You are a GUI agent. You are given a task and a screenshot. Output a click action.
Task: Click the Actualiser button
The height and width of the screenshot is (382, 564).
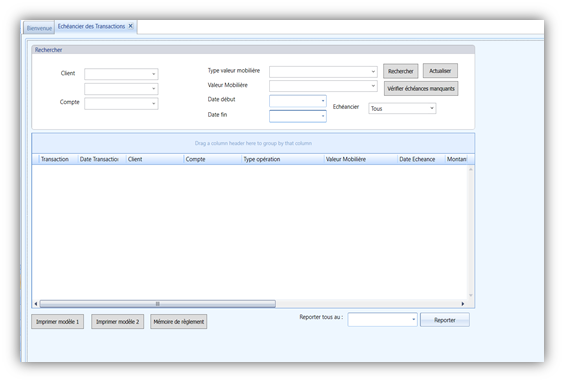point(440,71)
